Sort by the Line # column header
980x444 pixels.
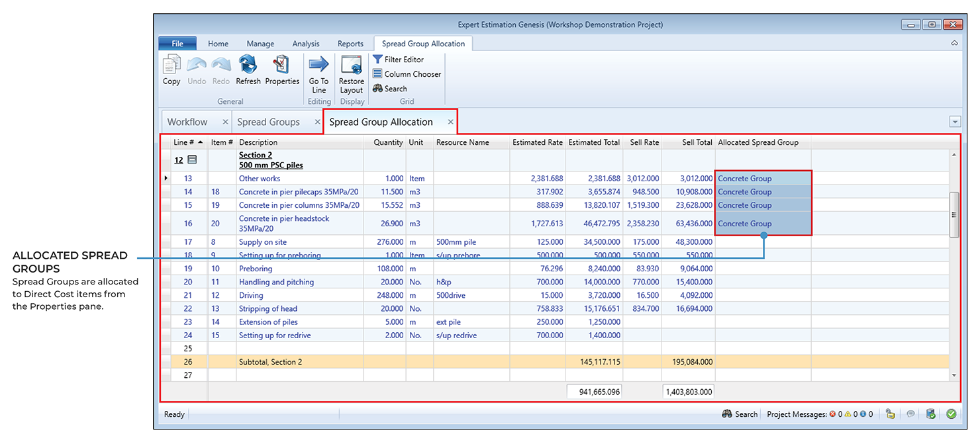pyautogui.click(x=183, y=142)
